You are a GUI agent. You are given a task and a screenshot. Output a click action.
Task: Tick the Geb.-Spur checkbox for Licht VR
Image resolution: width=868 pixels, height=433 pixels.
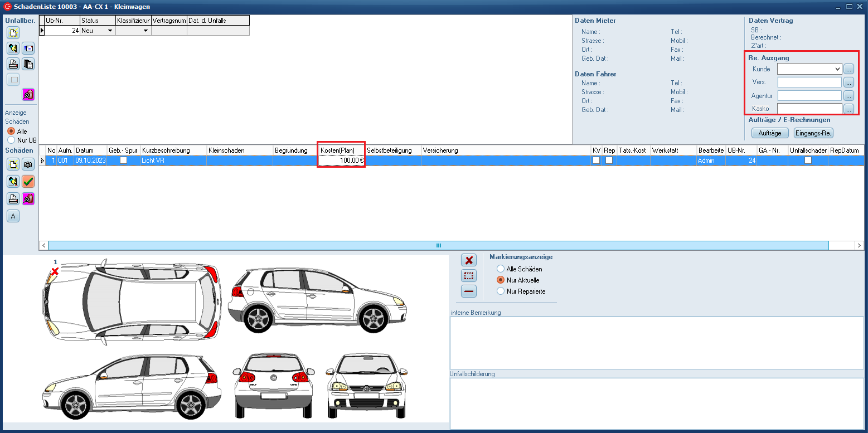pyautogui.click(x=124, y=160)
